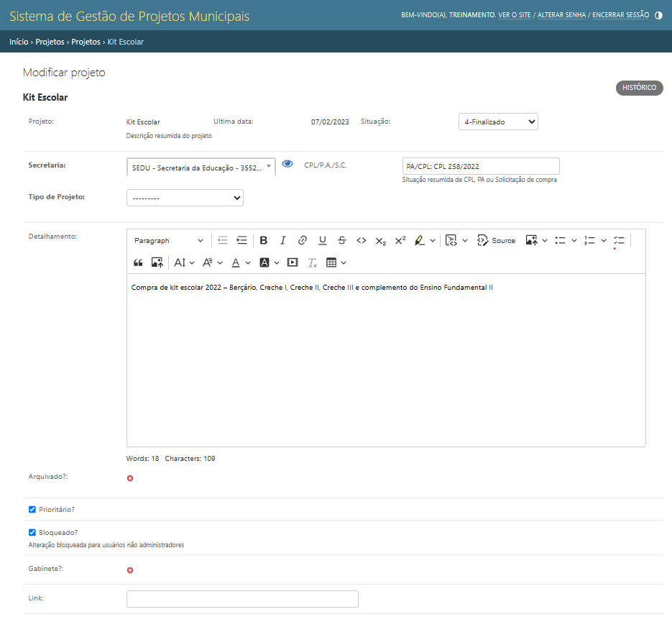Click the font size icon
Screen dimensions: 672x622
(x=180, y=262)
